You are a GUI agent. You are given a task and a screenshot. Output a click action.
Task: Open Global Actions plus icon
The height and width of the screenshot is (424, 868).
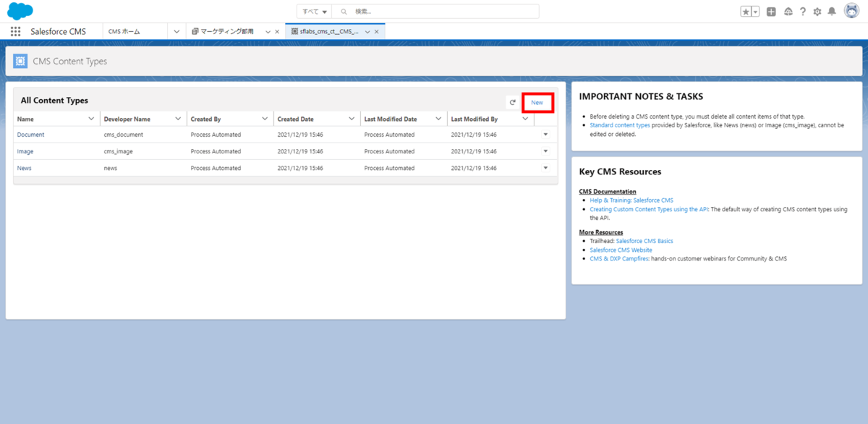point(771,12)
